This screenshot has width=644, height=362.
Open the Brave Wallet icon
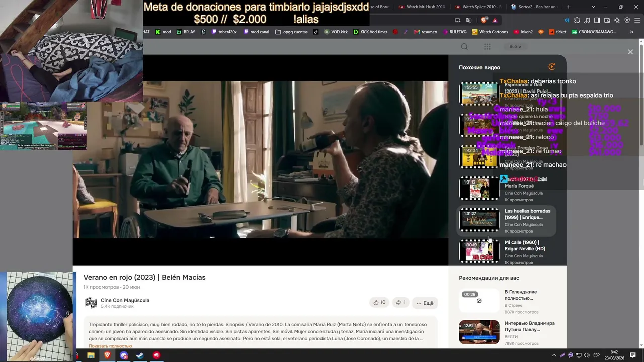[x=607, y=20]
